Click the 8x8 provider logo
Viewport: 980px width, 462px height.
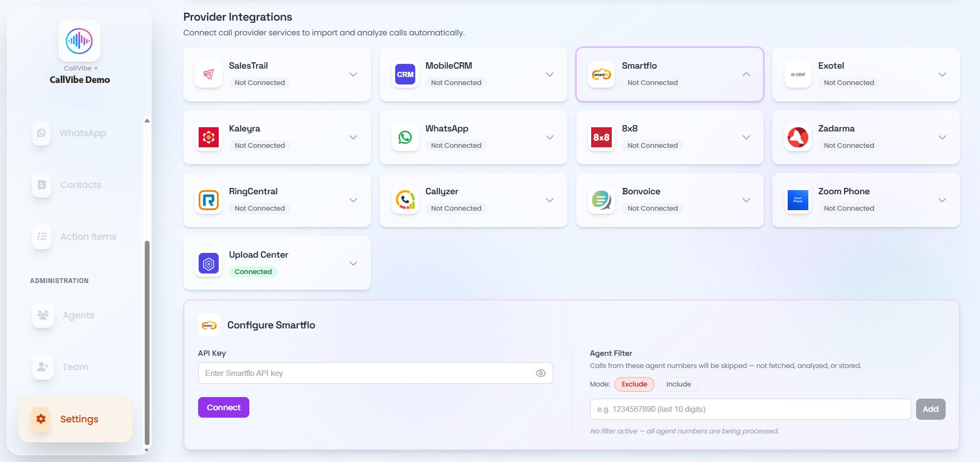[x=601, y=137]
